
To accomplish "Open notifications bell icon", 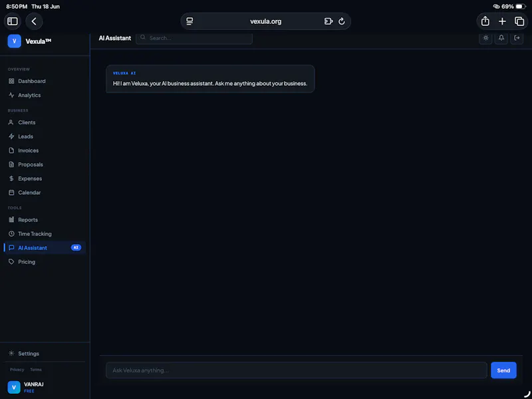I will pyautogui.click(x=501, y=38).
